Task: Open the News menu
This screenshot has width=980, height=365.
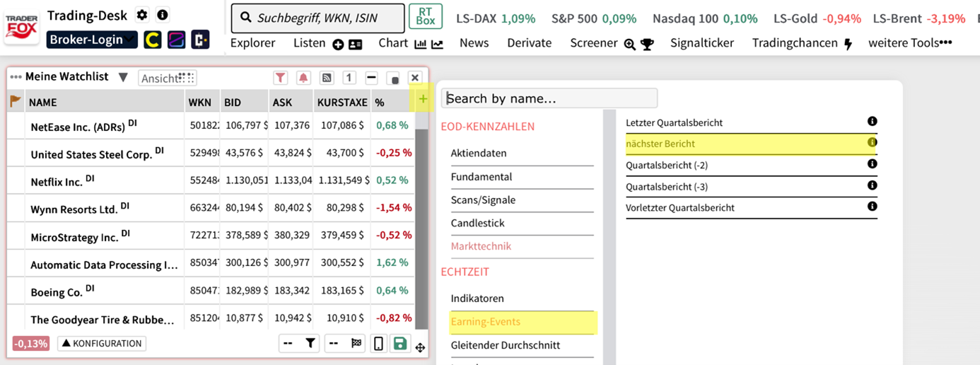Action: coord(474,42)
